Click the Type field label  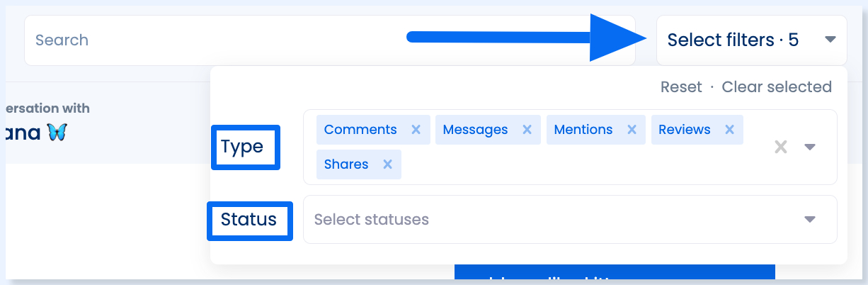(x=242, y=147)
